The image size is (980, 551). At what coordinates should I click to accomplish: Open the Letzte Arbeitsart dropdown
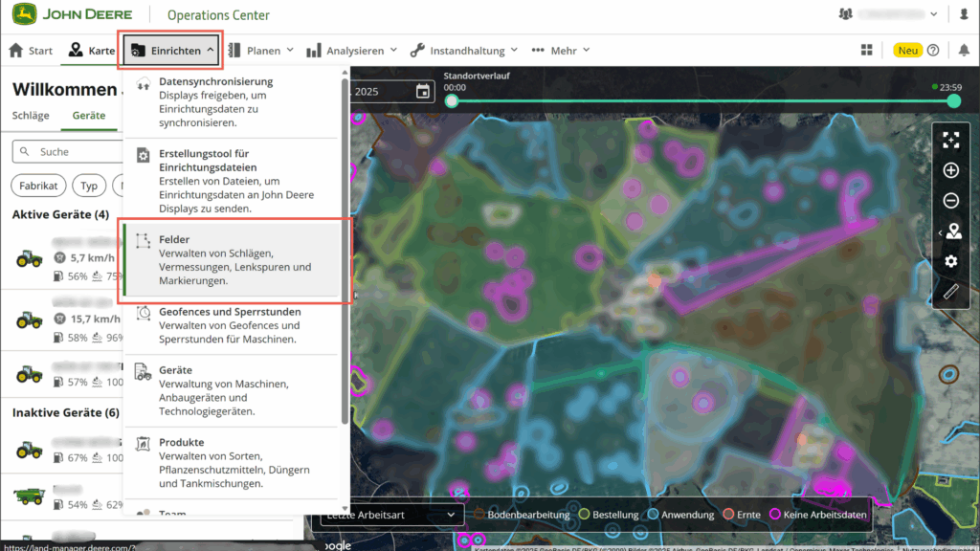386,515
